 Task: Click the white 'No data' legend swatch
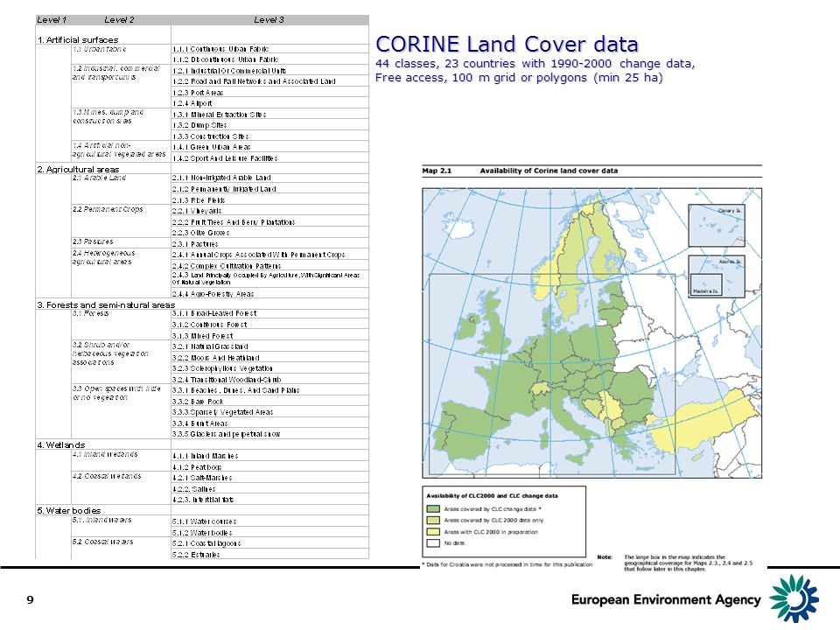pyautogui.click(x=433, y=543)
